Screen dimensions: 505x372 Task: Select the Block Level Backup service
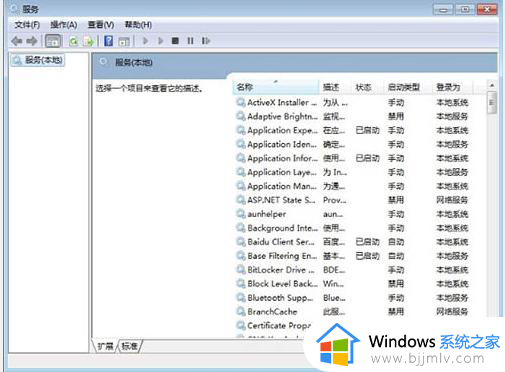point(352,284)
